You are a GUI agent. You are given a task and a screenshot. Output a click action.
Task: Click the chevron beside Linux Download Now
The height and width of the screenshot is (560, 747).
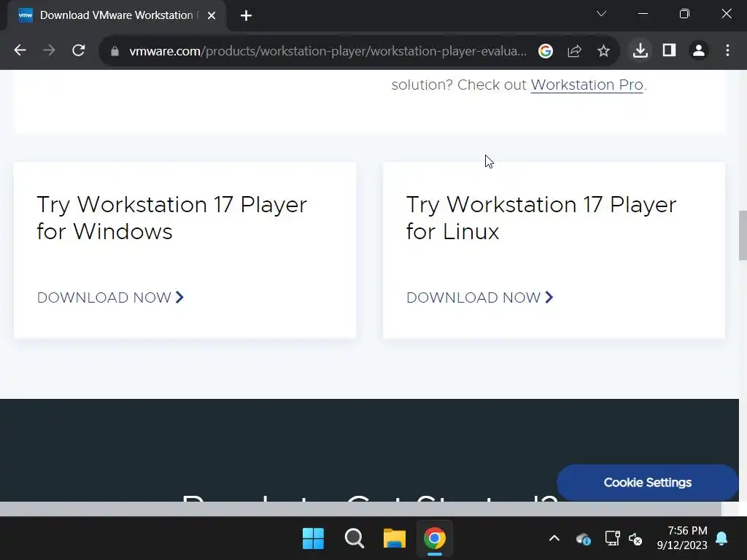[549, 297]
